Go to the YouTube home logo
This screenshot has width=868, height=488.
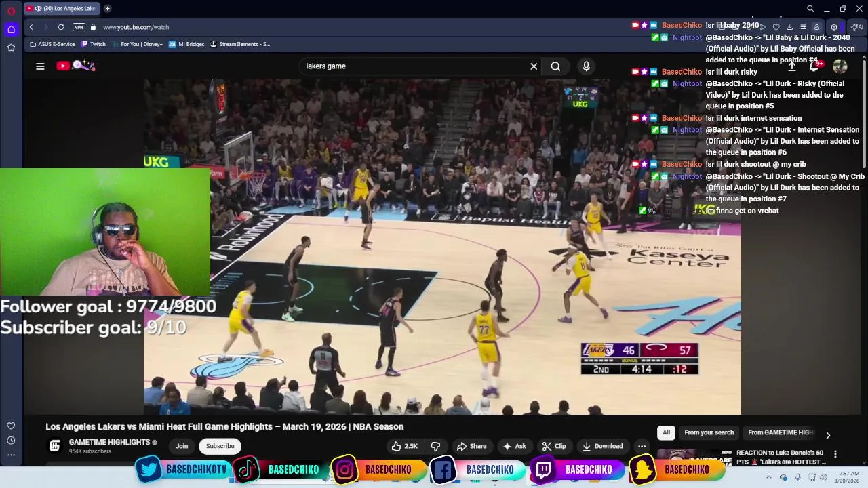75,66
